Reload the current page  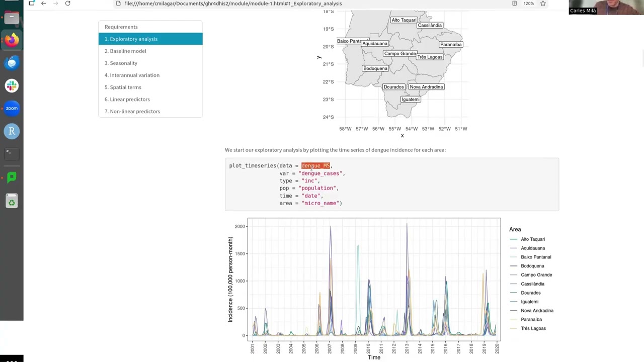click(x=67, y=4)
